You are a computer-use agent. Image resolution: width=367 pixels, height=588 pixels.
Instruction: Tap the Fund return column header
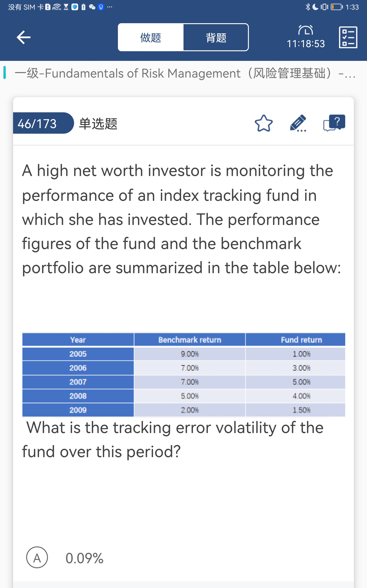pyautogui.click(x=301, y=340)
